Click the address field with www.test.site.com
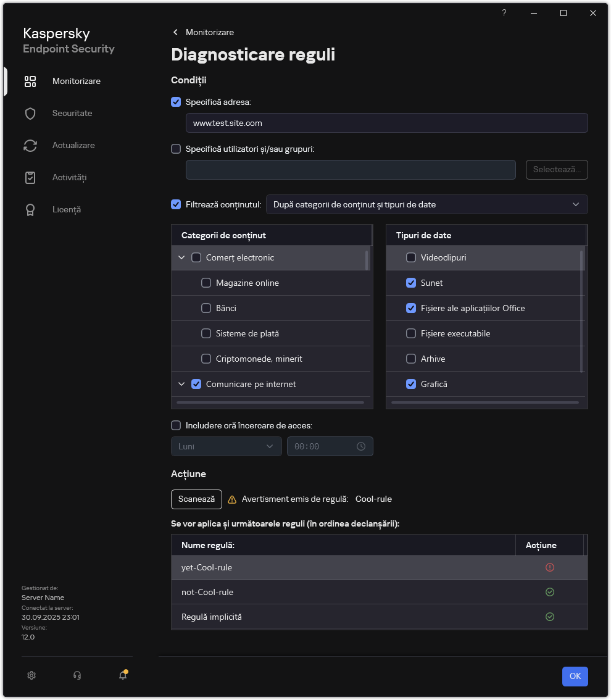This screenshot has width=611, height=700. pyautogui.click(x=386, y=123)
